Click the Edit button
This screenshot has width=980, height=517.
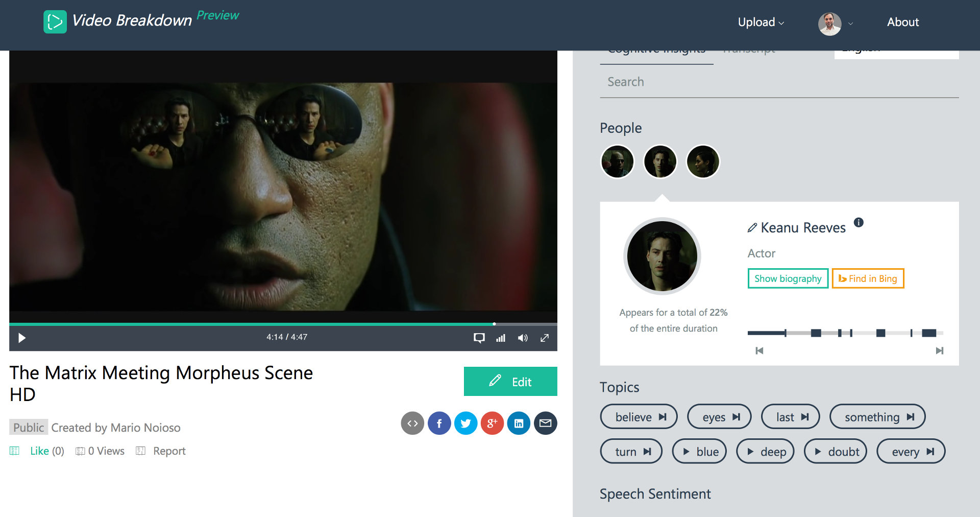click(510, 381)
